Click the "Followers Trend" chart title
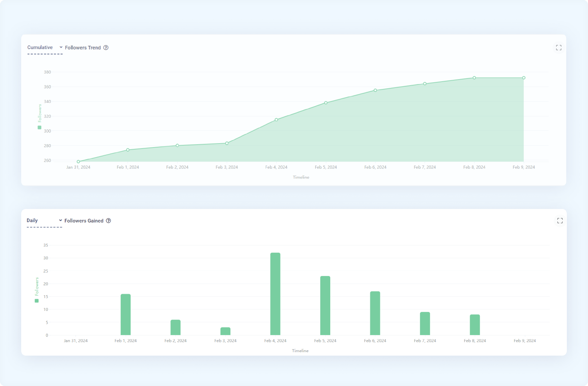Viewport: 588px width, 386px height. pyautogui.click(x=83, y=48)
